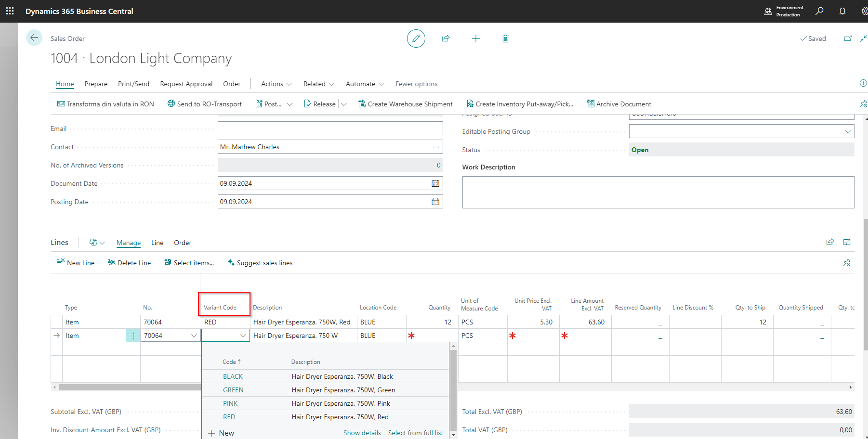The height and width of the screenshot is (439, 868).
Task: Click Post action
Action: point(268,104)
